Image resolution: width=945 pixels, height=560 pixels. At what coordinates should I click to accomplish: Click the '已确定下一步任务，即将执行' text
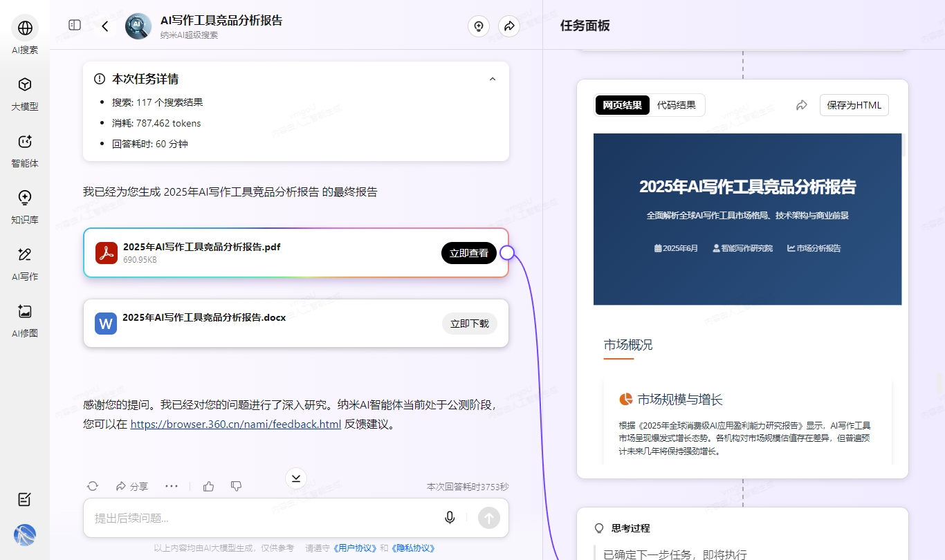[x=675, y=554]
